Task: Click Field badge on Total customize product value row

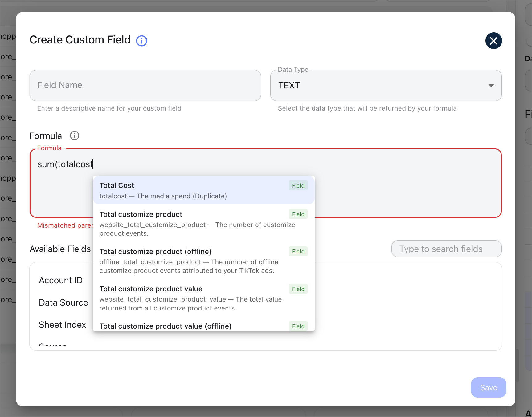Action: pyautogui.click(x=298, y=289)
